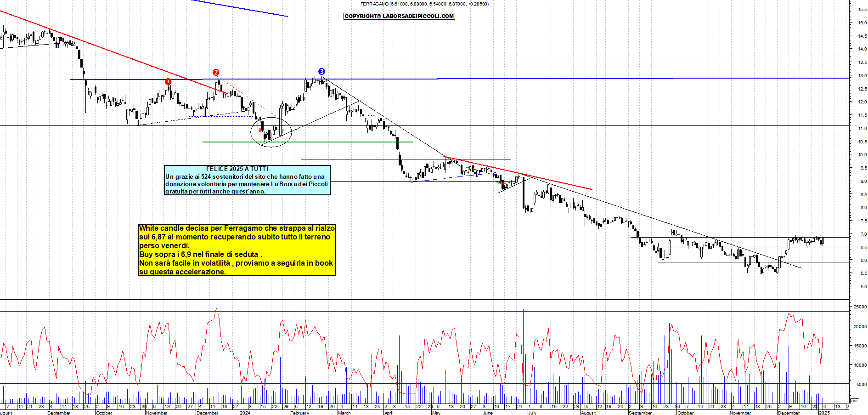Click the 11.5 price axis label
Viewport: 868px width, 415px height.
click(x=862, y=115)
